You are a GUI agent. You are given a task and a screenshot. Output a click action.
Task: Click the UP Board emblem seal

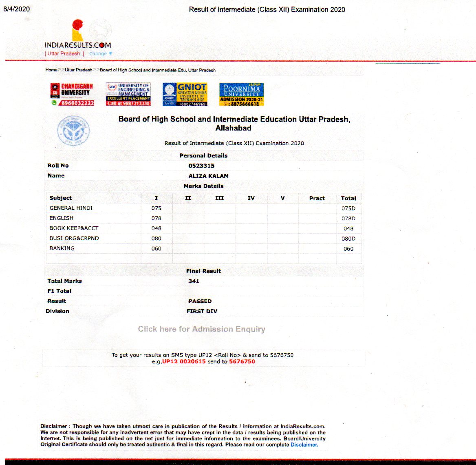pyautogui.click(x=73, y=131)
